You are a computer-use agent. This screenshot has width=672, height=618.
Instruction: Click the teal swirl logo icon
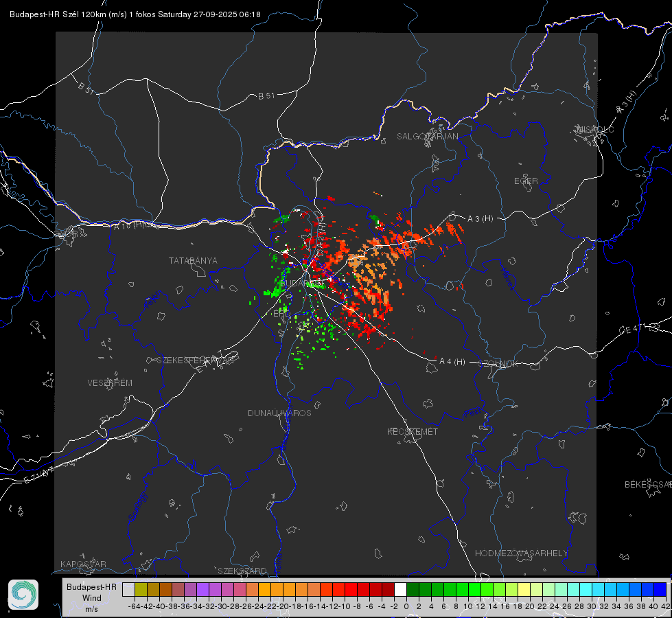pyautogui.click(x=23, y=595)
